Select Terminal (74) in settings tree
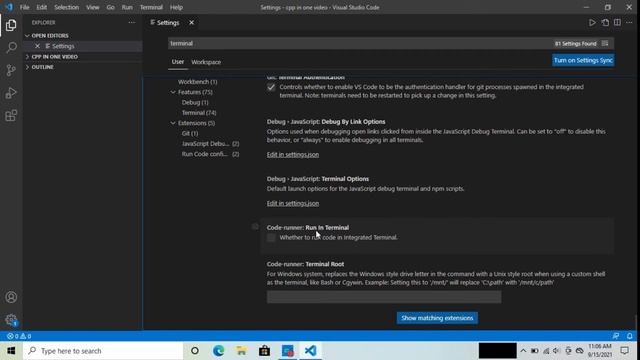 [199, 113]
